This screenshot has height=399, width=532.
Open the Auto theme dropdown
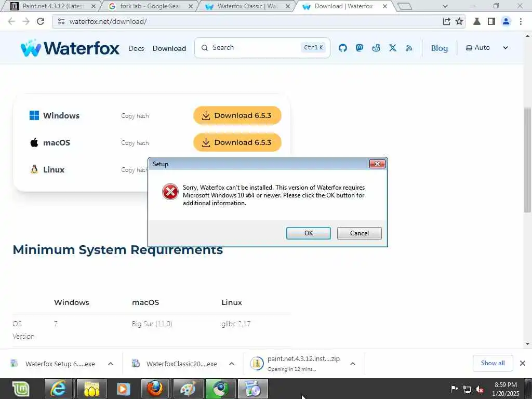click(486, 48)
